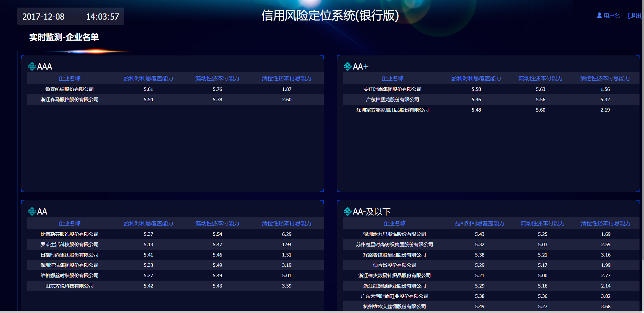Select 深圳歌力思服饰股份有限公司 row

pos(491,234)
